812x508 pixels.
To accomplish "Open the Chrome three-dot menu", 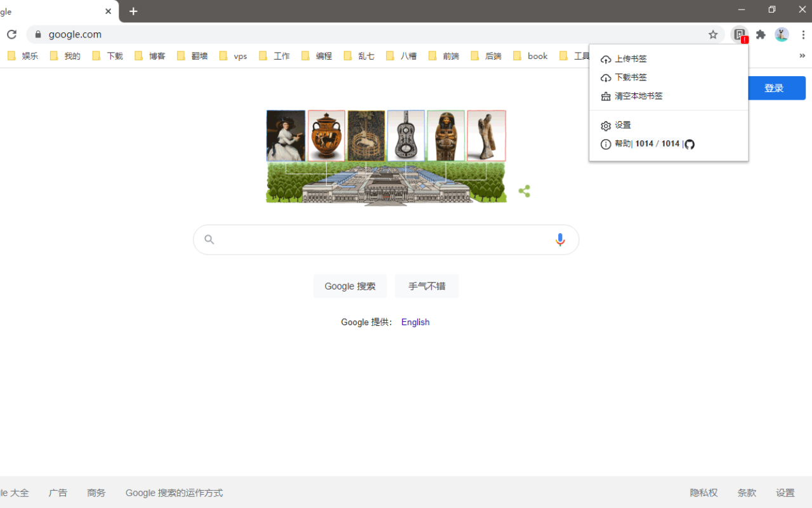I will [803, 34].
